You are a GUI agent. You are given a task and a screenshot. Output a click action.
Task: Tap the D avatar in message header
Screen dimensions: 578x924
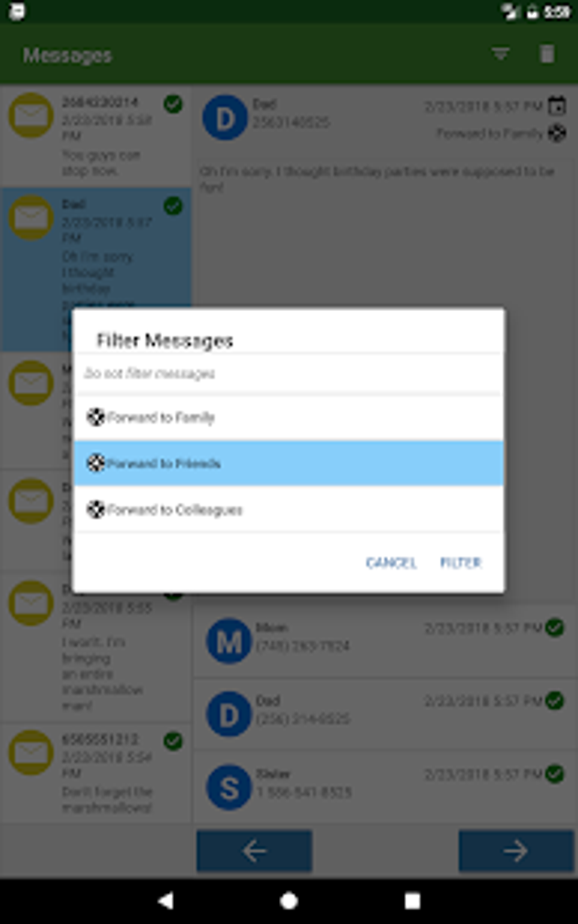(225, 118)
